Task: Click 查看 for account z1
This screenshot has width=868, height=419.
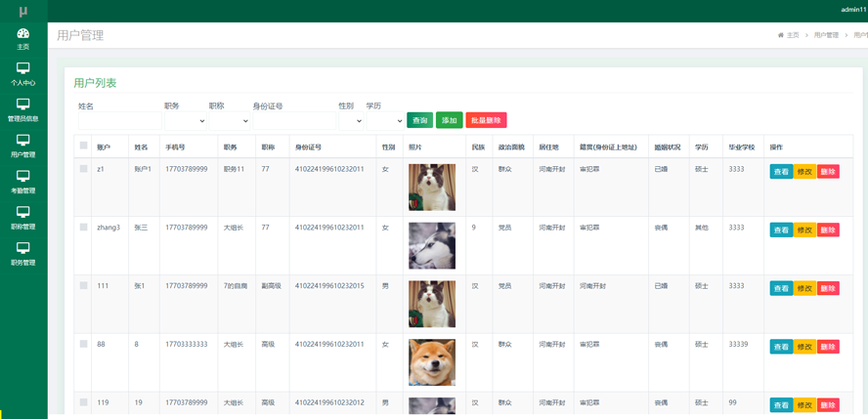Action: tap(781, 171)
